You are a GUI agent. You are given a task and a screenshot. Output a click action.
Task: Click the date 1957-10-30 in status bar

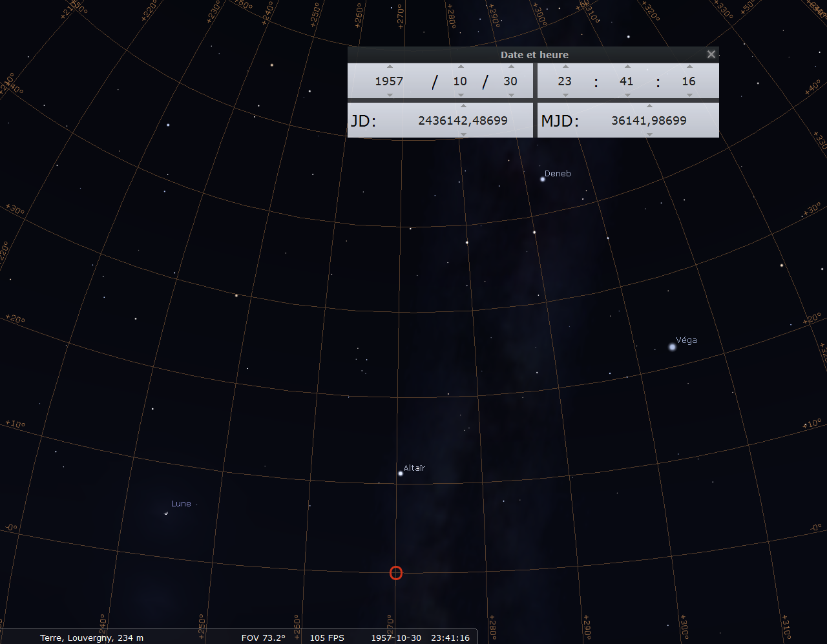point(396,638)
